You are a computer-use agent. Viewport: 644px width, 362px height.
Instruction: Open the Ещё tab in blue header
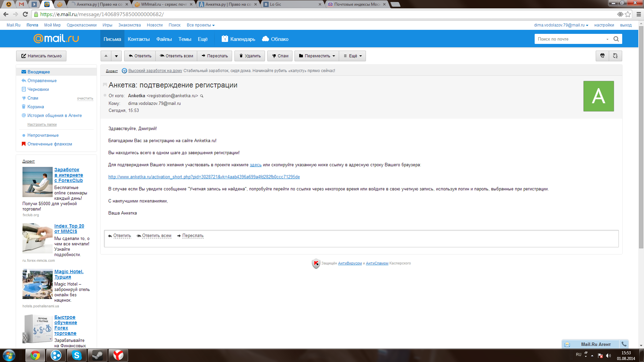[203, 39]
